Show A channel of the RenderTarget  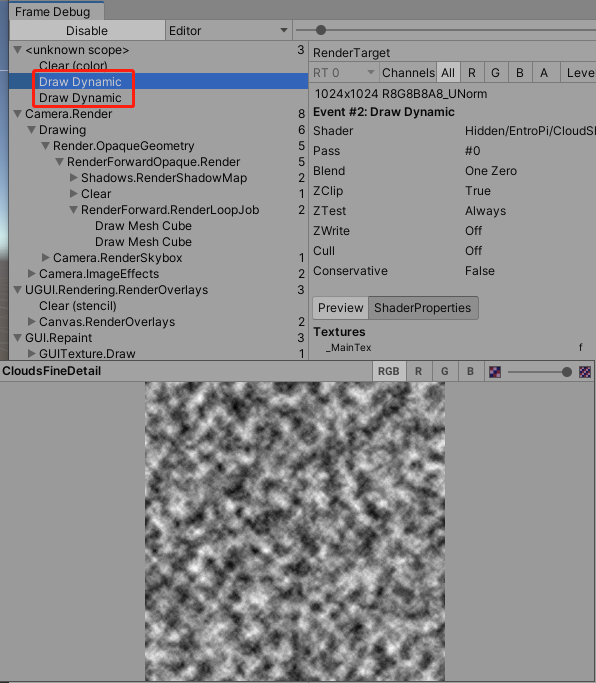544,73
